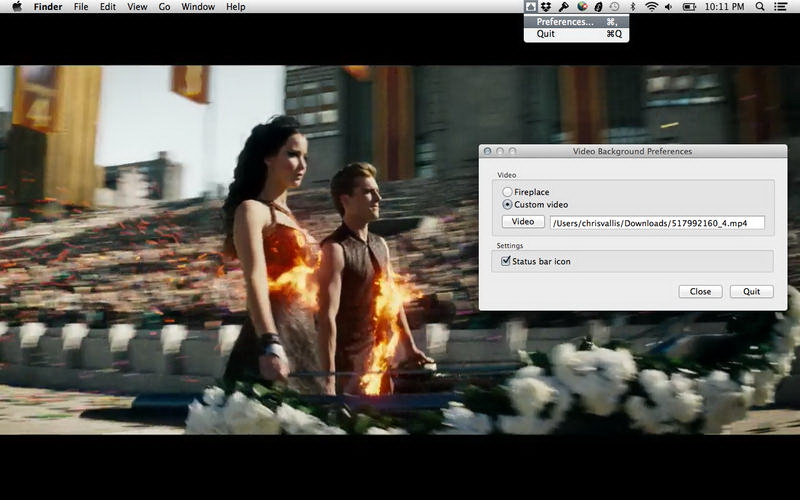Viewport: 800px width, 500px height.
Task: Choose Preferences… from the dropdown menu
Action: click(565, 21)
